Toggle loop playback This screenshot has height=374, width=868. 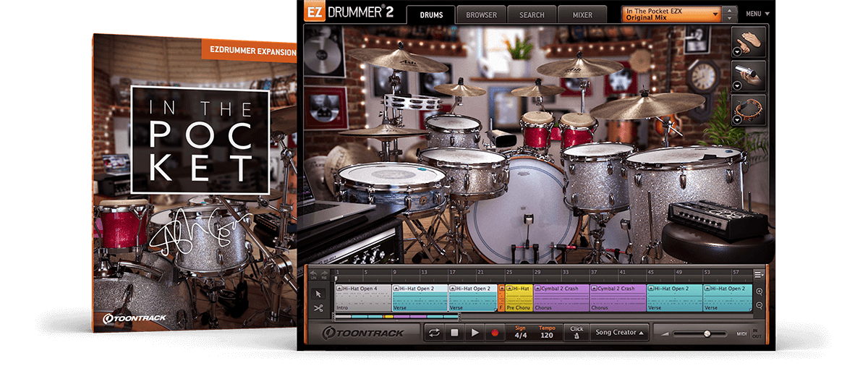point(434,332)
